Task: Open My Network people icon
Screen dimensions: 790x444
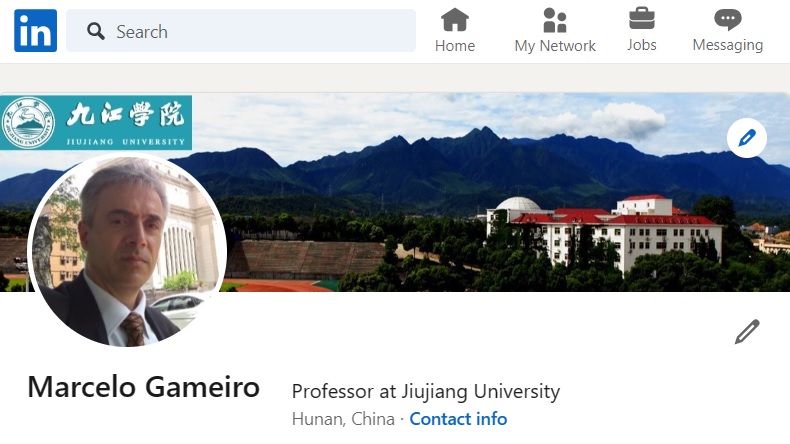Action: tap(555, 20)
